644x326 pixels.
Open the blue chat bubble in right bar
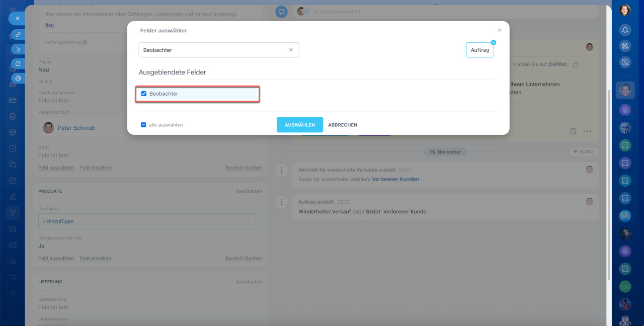click(625, 216)
